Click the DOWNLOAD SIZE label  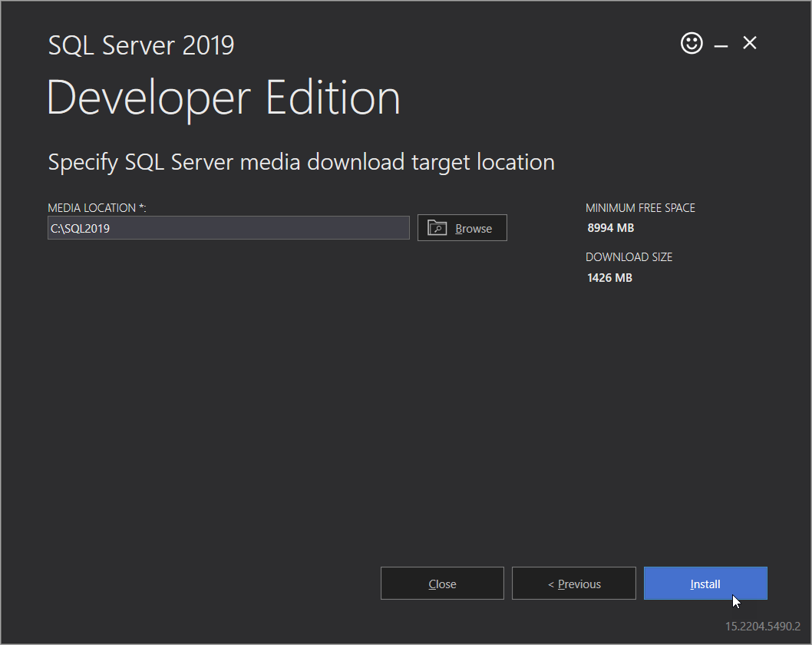[x=629, y=257]
